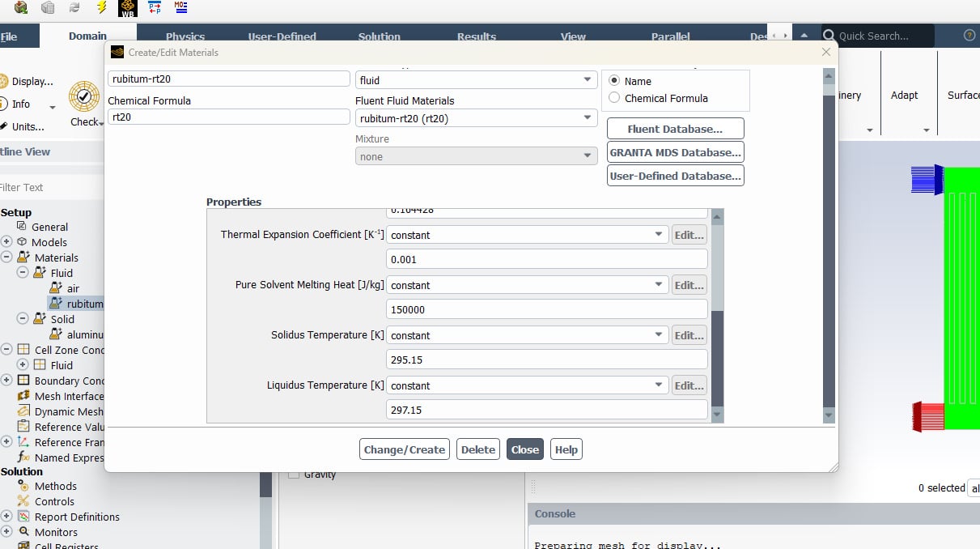Open Solution Methods icon in outline
The width and height of the screenshot is (980, 549).
pos(23,486)
